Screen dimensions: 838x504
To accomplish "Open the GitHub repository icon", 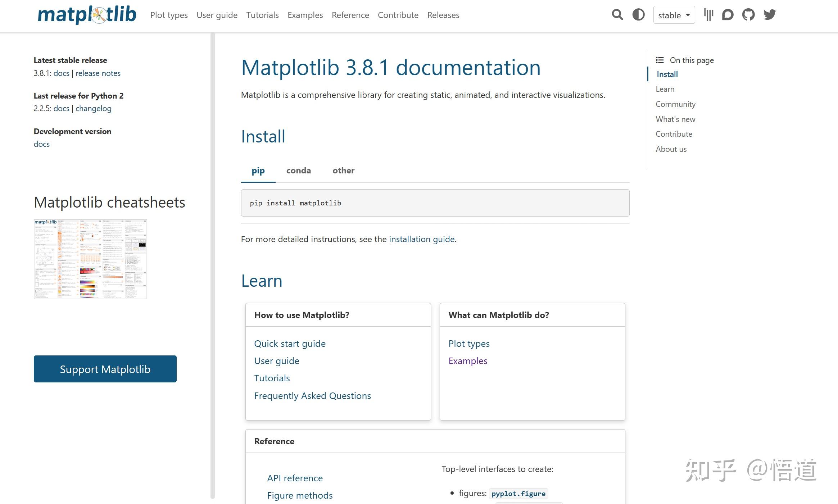I will 748,15.
